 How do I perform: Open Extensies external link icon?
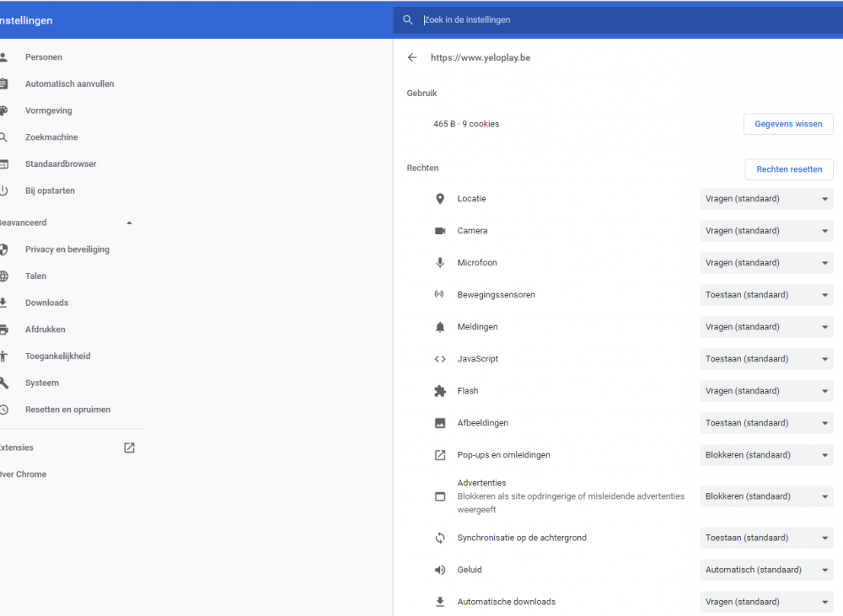tap(129, 447)
